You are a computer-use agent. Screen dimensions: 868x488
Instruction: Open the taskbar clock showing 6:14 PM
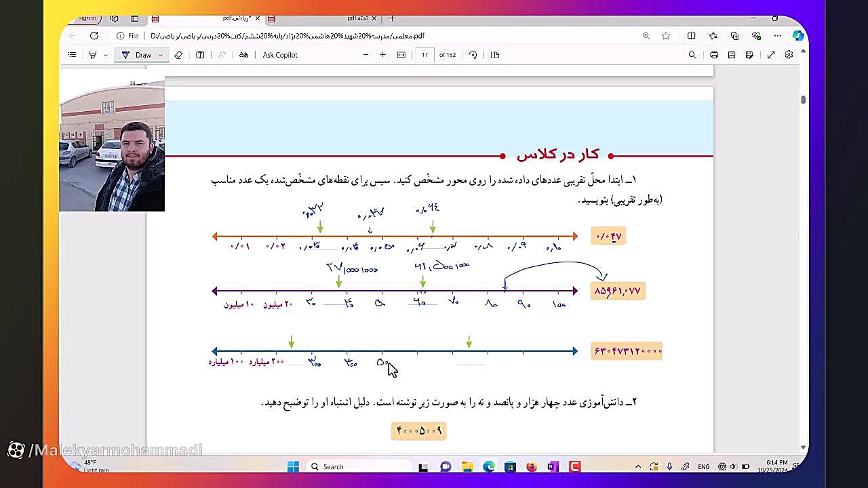click(773, 466)
